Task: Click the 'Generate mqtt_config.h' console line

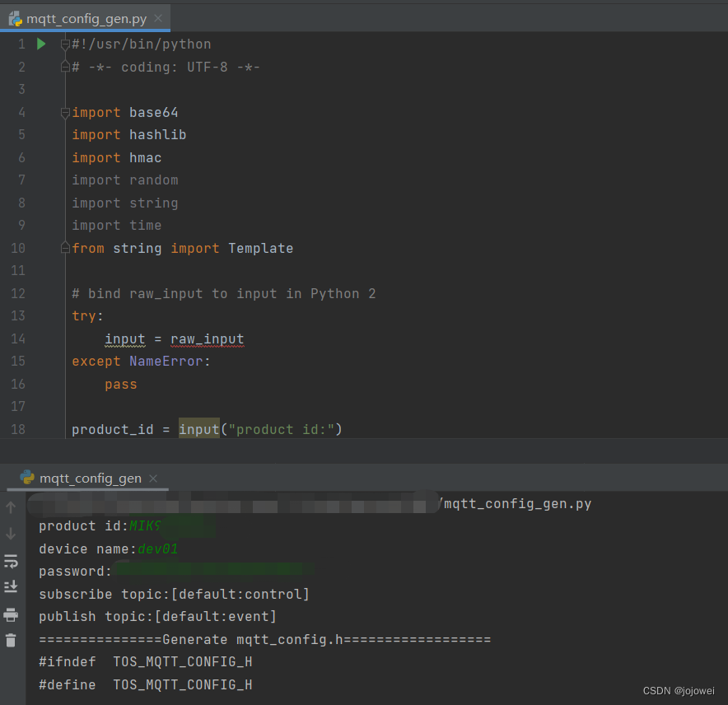Action: [264, 639]
